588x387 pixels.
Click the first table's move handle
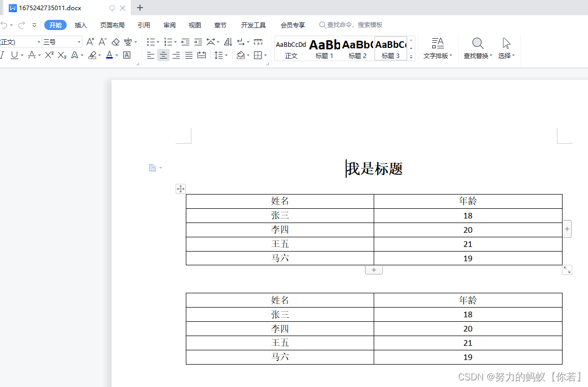[x=181, y=189]
